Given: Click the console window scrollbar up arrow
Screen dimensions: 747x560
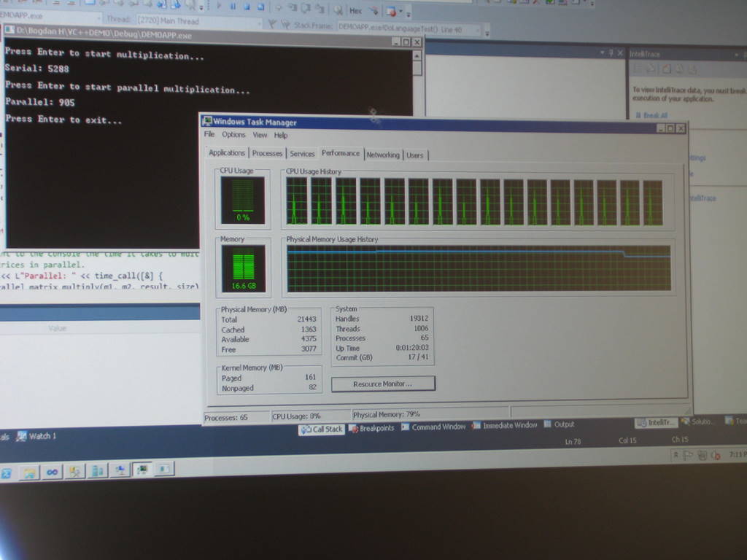Looking at the screenshot, I should pyautogui.click(x=417, y=55).
